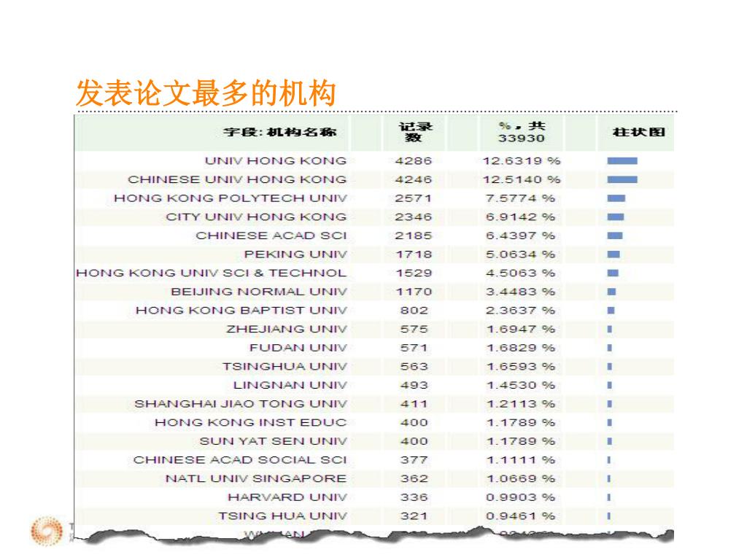
Task: Select SUN YAT SEN UNIV institution name
Action: [273, 441]
